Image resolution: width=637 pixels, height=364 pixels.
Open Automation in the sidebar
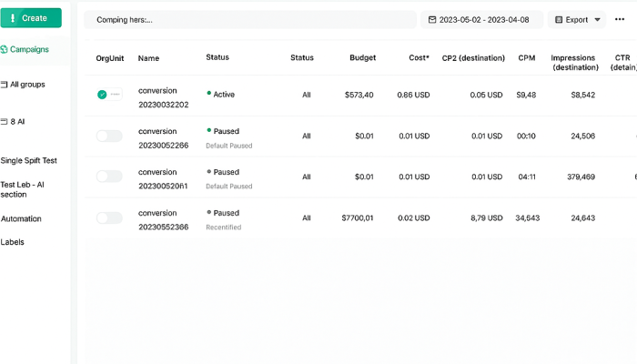pos(21,218)
